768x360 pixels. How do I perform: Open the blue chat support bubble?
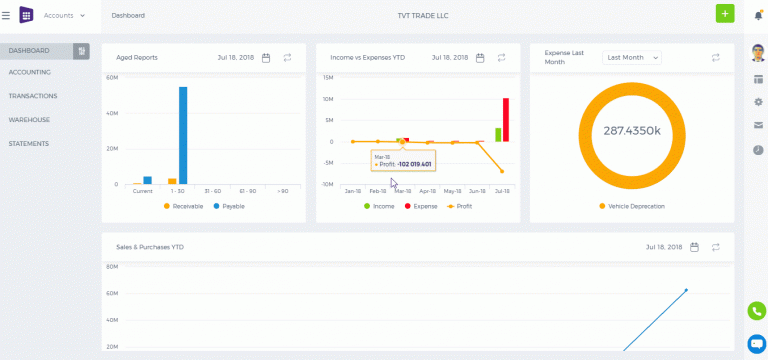click(757, 343)
